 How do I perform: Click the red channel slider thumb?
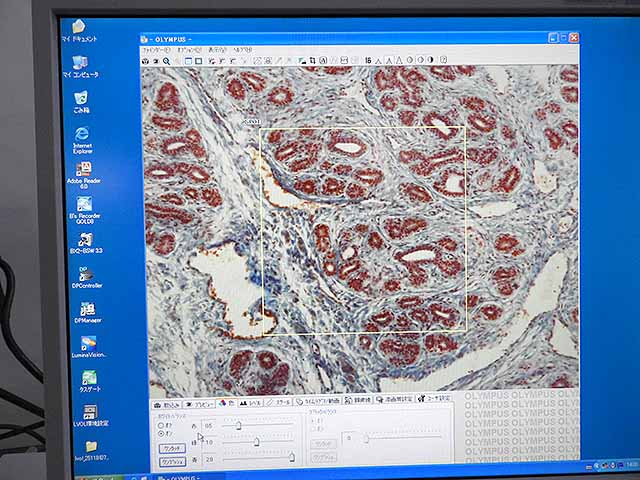point(239,426)
